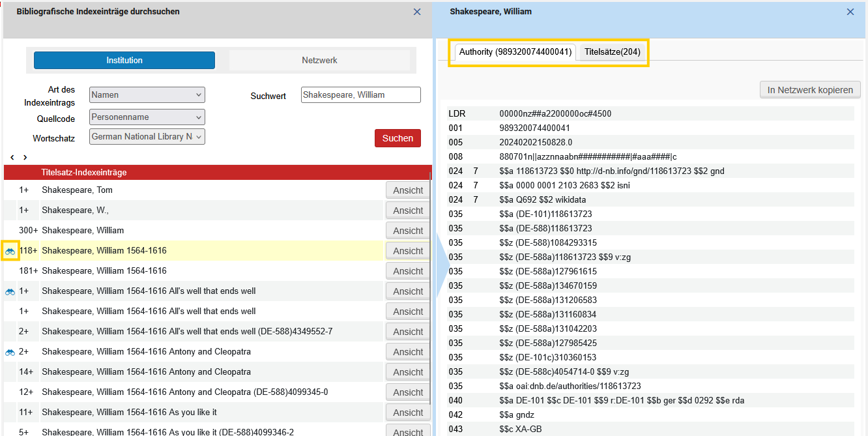The width and height of the screenshot is (868, 436).
Task: Click Titelsatz-Indexeinträge table header
Action: 218,173
